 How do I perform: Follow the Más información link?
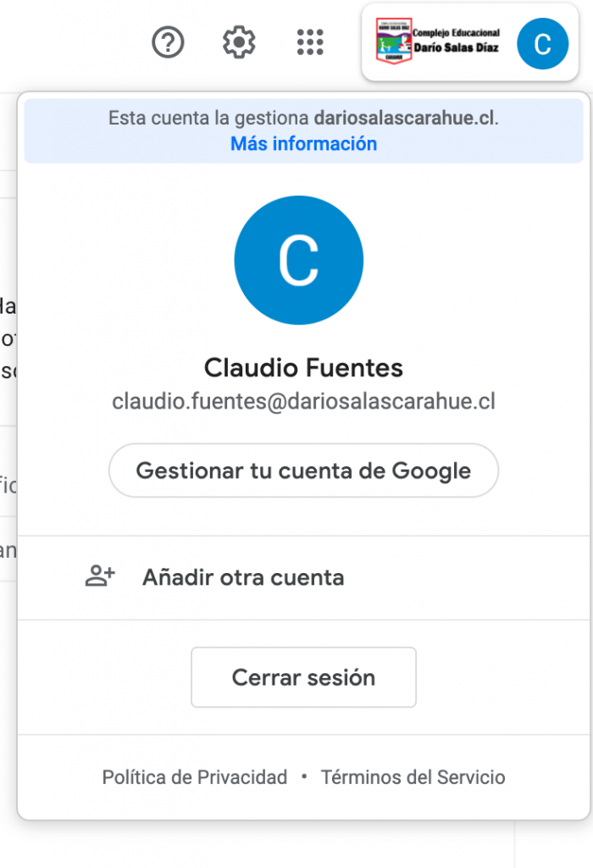(303, 144)
